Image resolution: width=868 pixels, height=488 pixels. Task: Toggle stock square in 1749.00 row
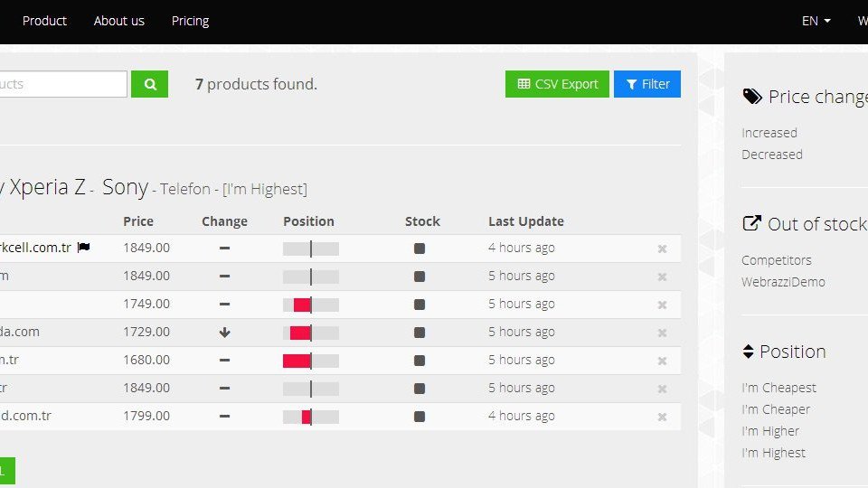click(x=420, y=305)
